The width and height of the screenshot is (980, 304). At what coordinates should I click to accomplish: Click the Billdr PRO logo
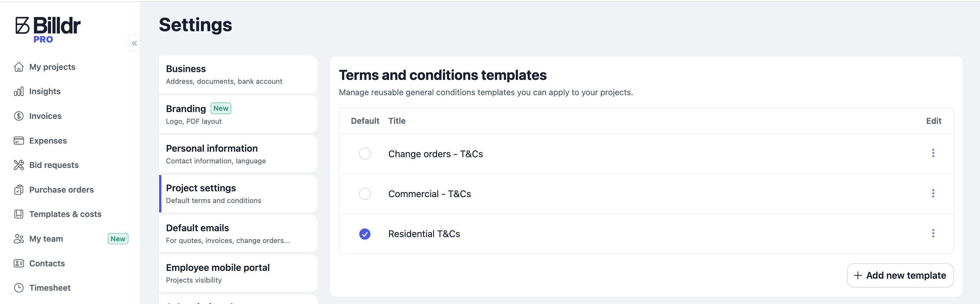(x=48, y=30)
